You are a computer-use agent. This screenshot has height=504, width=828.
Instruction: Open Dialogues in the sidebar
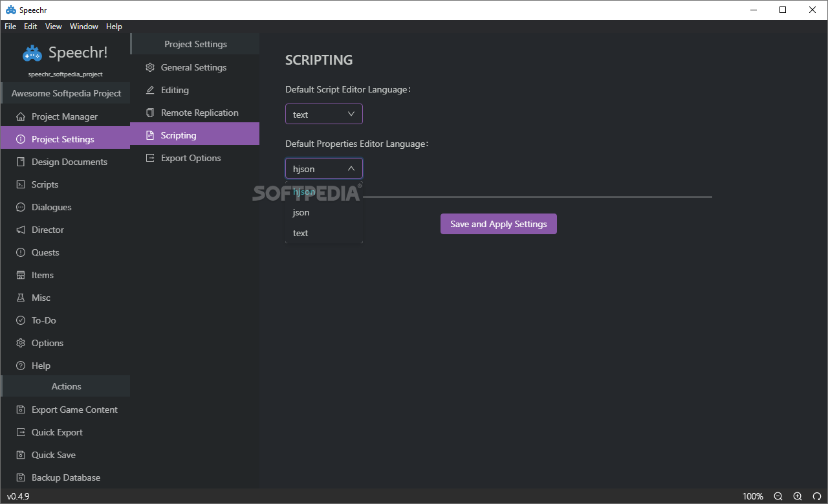pos(65,207)
